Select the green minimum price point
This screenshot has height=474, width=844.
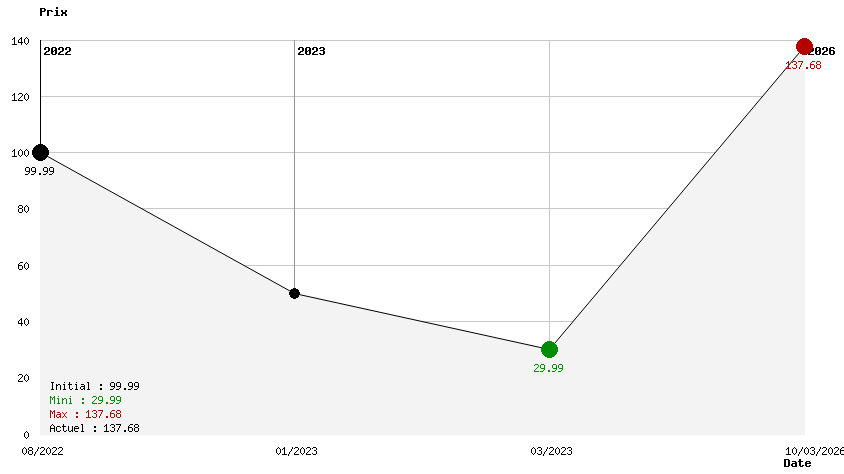pyautogui.click(x=549, y=349)
